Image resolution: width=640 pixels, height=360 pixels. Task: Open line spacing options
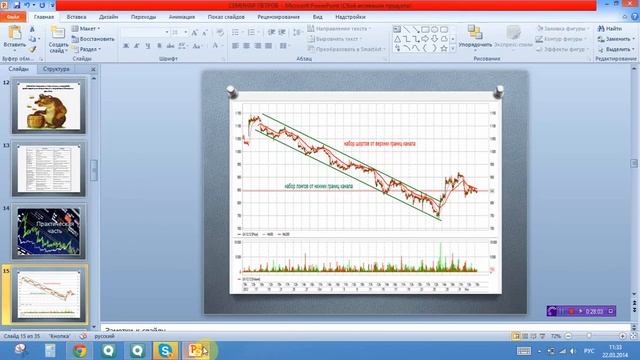tap(298, 32)
